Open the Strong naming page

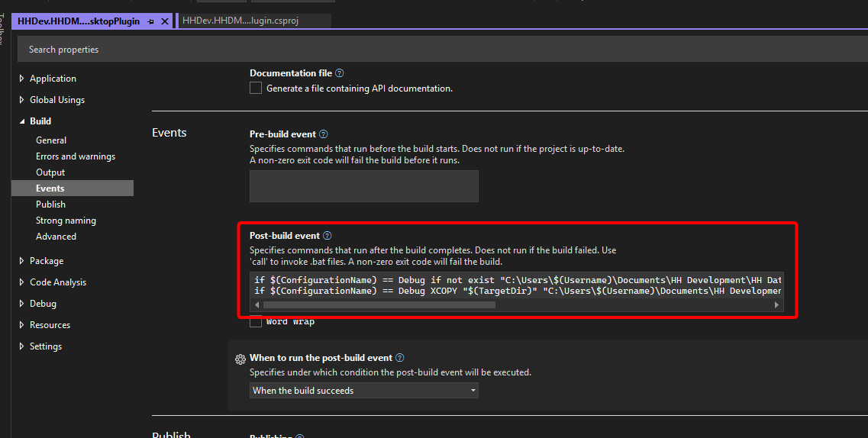point(66,221)
